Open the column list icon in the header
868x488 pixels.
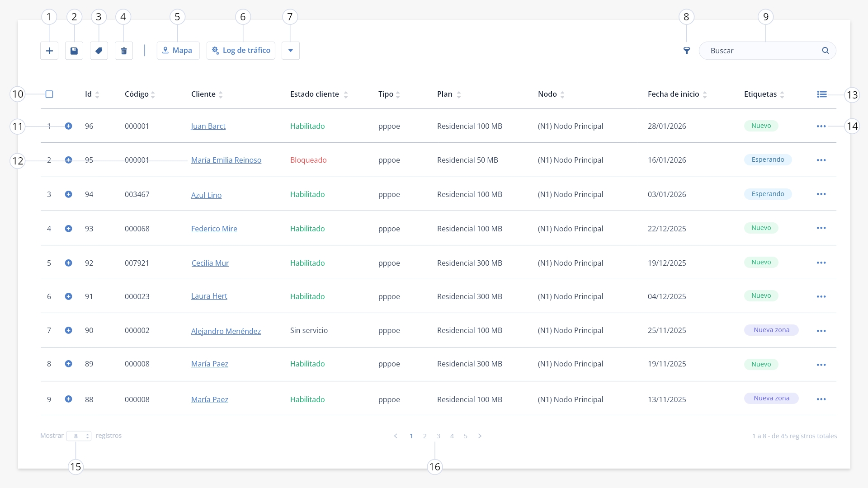pyautogui.click(x=822, y=94)
